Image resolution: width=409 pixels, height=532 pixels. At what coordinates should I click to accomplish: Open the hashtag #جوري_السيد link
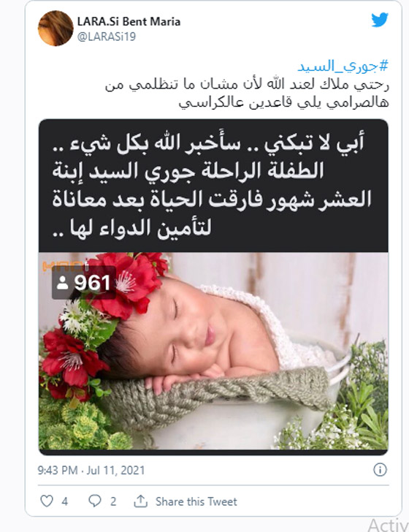click(x=343, y=66)
